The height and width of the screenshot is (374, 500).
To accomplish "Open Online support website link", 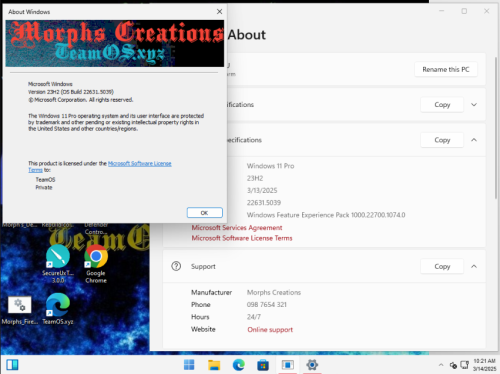I will [270, 329].
